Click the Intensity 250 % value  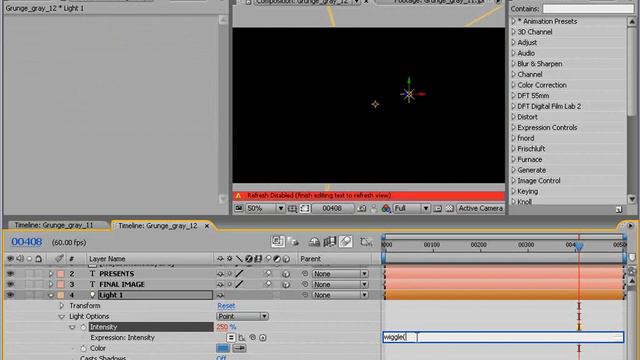(x=227, y=327)
